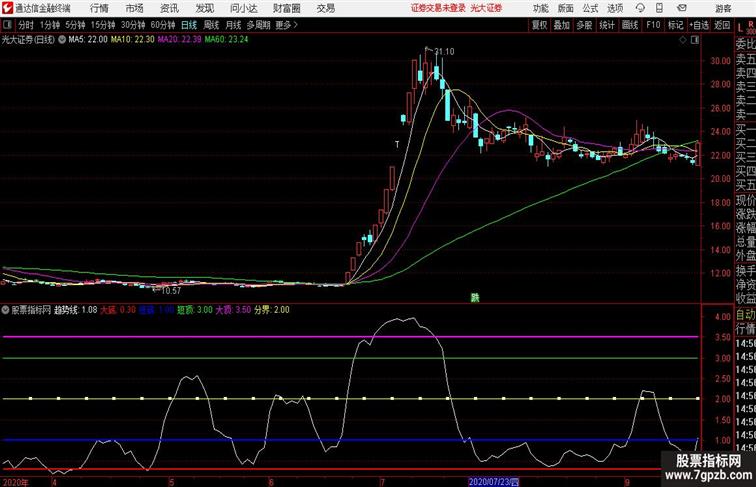Switch to 15分钟 period
Screen dimensions: 756x487
click(x=103, y=25)
